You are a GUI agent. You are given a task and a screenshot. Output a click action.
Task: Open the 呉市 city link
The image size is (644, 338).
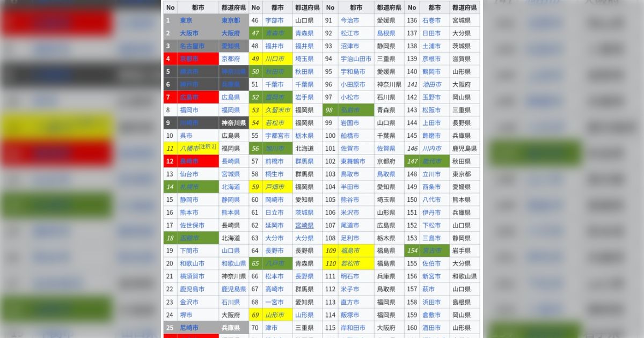[x=186, y=136]
